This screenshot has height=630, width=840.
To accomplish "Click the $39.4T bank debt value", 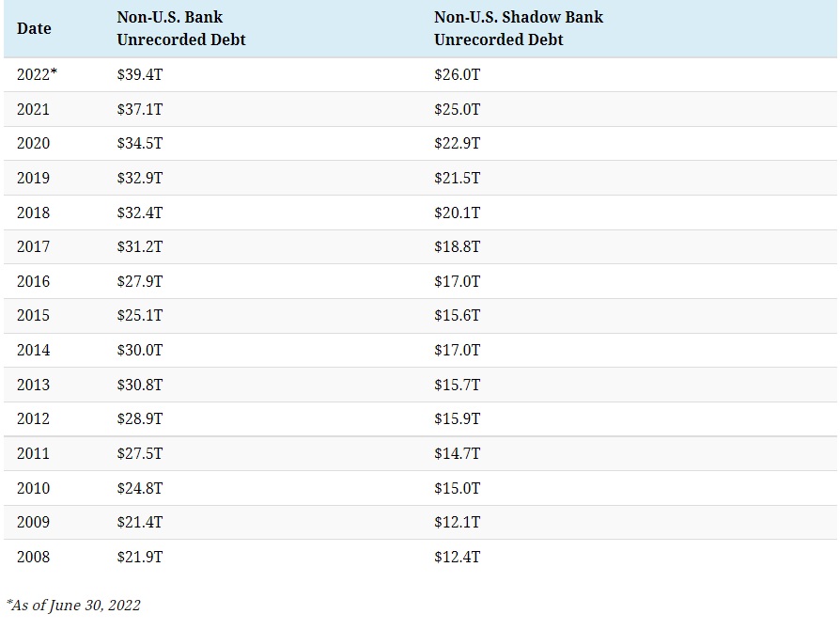I will tap(139, 74).
